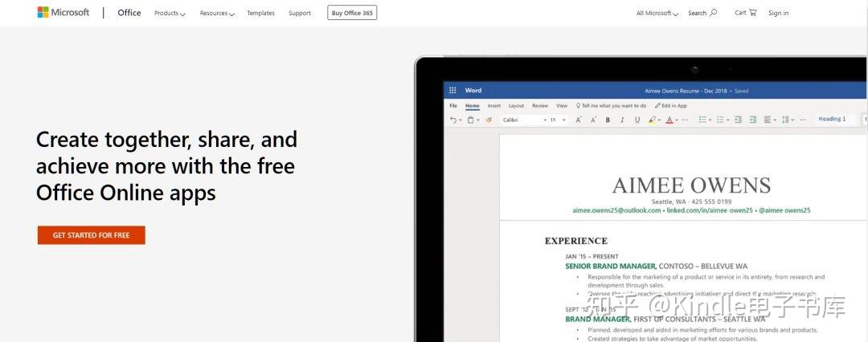Screen dimensions: 868x342
Task: Toggle Bold formatting
Action: [608, 120]
